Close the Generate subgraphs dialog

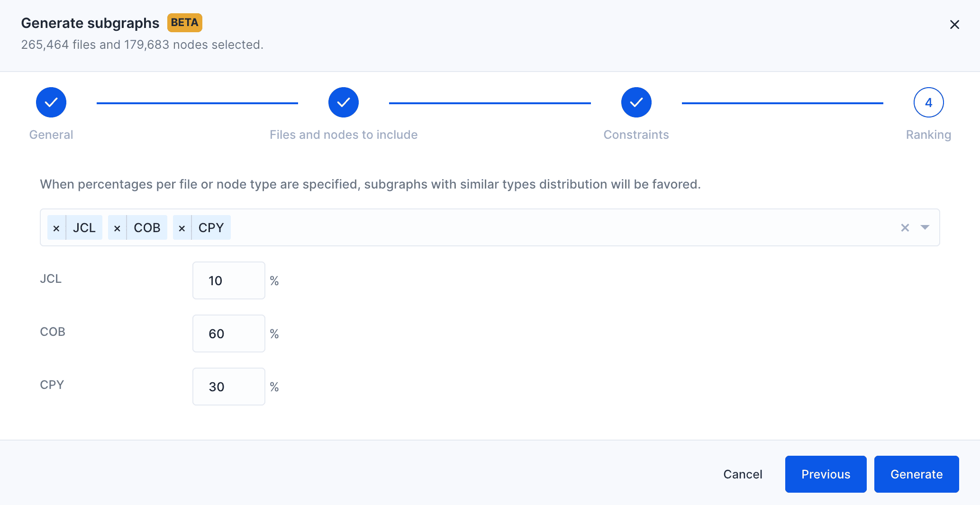tap(954, 25)
